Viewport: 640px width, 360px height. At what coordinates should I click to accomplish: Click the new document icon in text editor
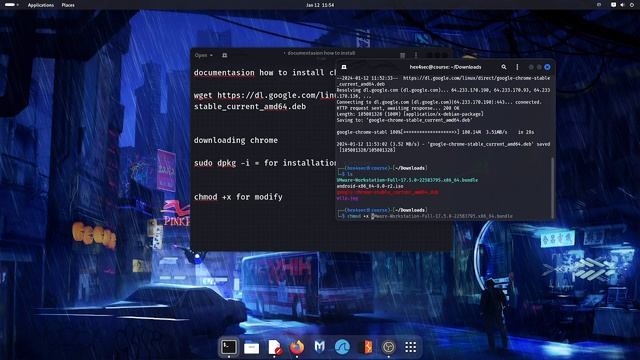[224, 55]
